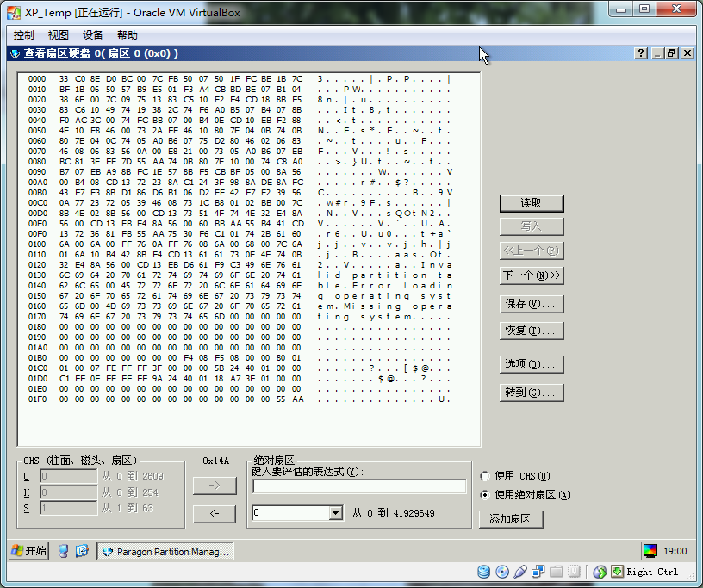Click the 转到 (Go to) button
Screen dimensions: 703x588
pos(532,393)
